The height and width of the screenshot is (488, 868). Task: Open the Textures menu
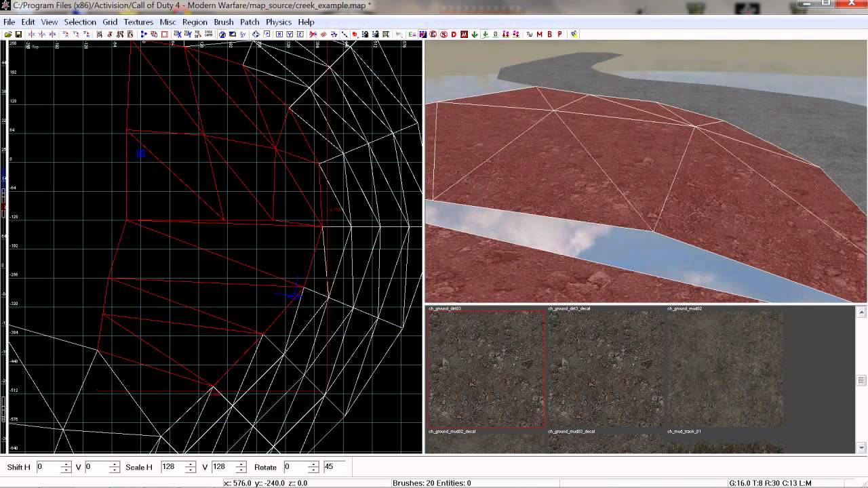click(138, 22)
